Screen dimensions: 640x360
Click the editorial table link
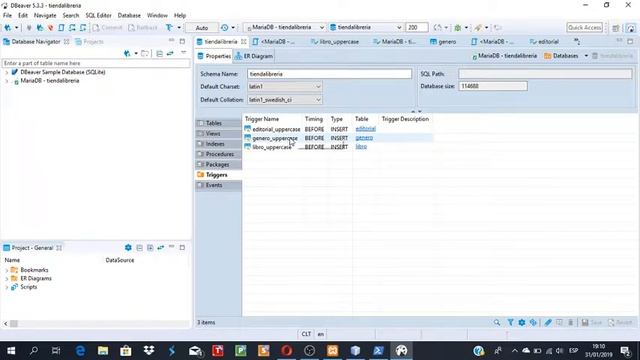365,129
